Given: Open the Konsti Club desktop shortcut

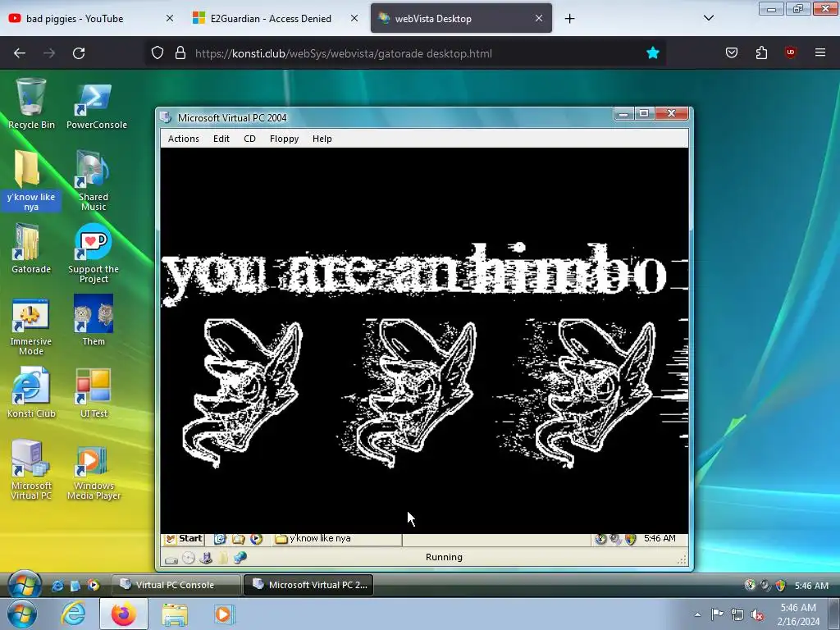Looking at the screenshot, I should coord(31,392).
